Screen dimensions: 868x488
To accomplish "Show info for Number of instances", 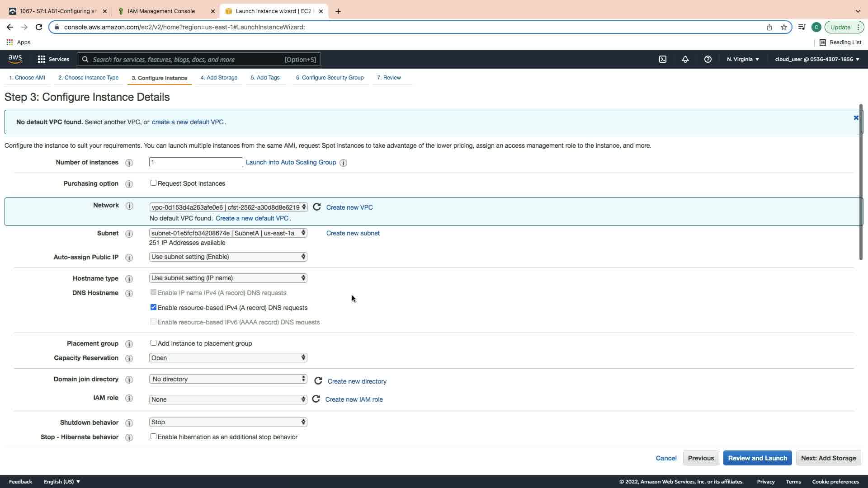I will point(129,163).
